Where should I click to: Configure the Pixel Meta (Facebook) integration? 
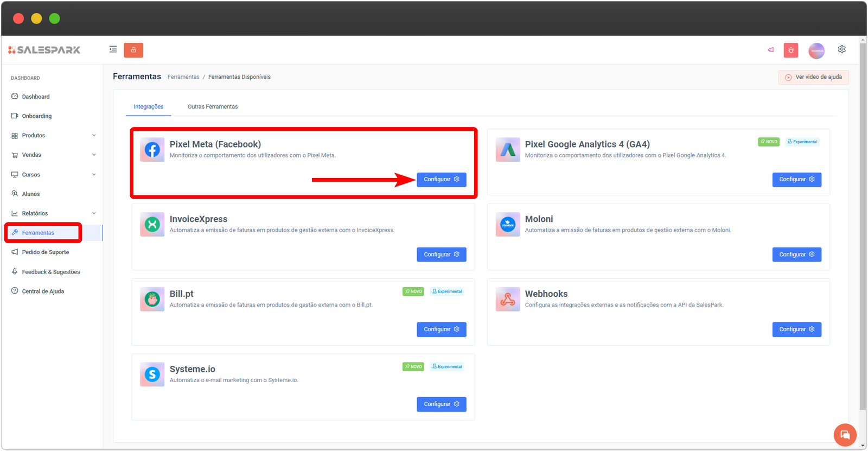coord(441,180)
